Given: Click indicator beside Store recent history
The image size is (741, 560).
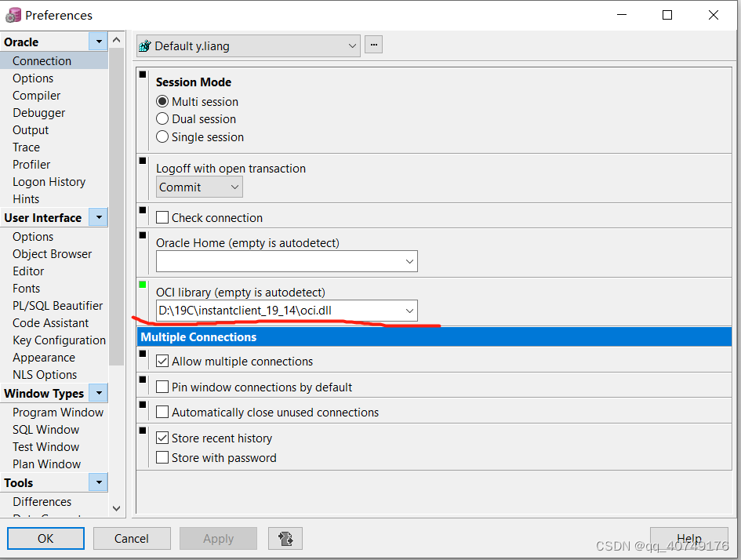Looking at the screenshot, I should [142, 430].
